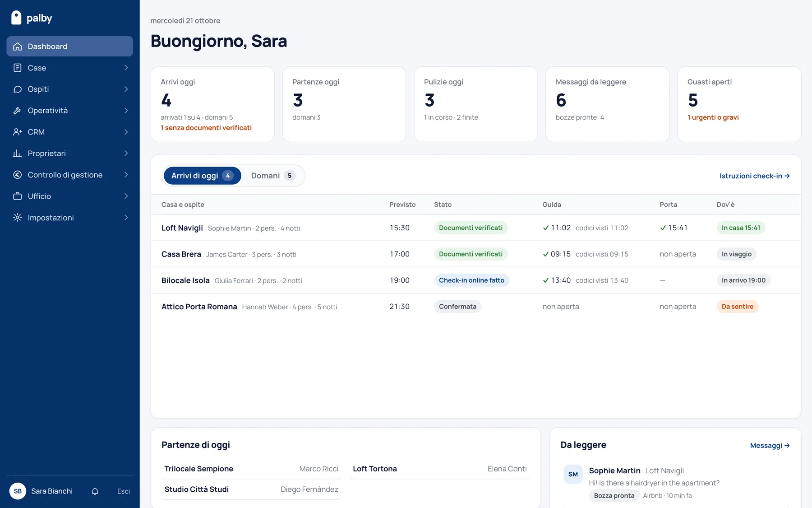
Task: Select the Arrivi di oggi tab
Action: 202,176
